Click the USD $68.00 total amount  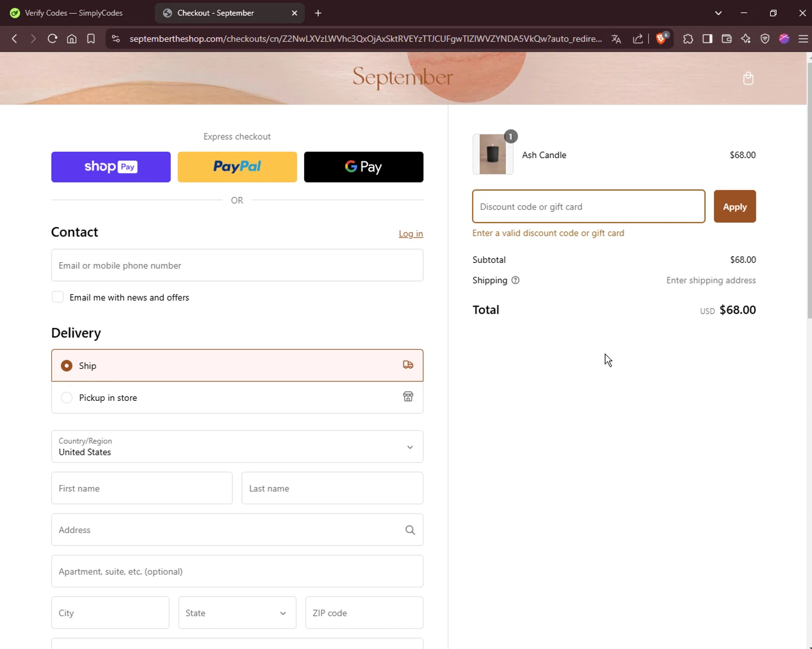[728, 310]
